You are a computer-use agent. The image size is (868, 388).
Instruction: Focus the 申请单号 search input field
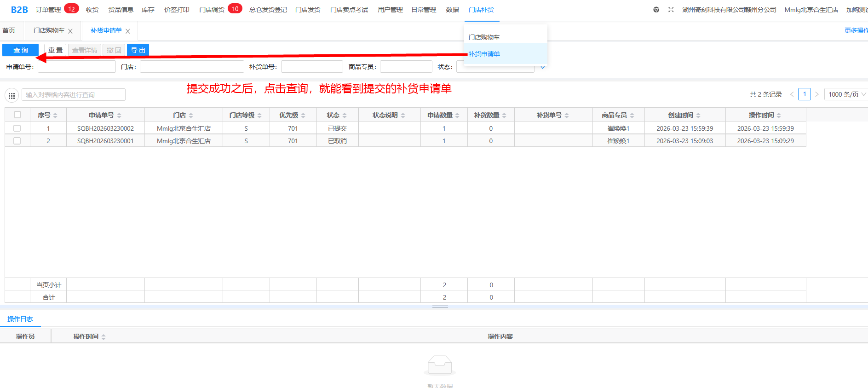pyautogui.click(x=77, y=67)
